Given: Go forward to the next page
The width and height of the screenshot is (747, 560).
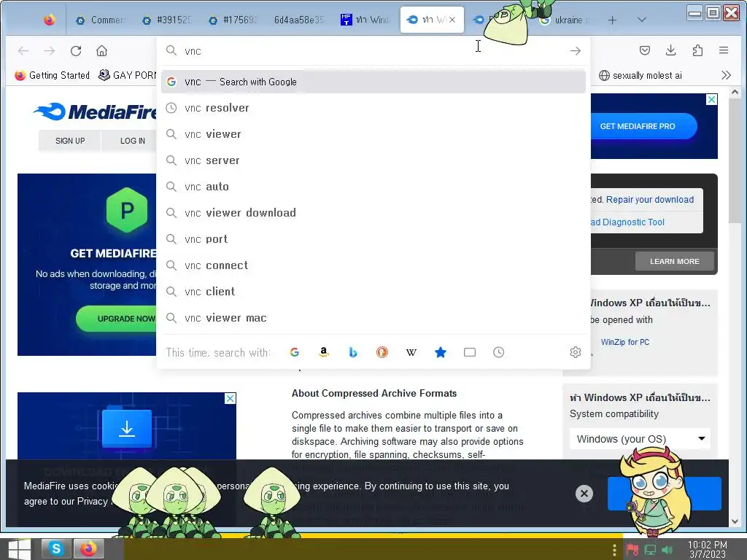Looking at the screenshot, I should [50, 51].
